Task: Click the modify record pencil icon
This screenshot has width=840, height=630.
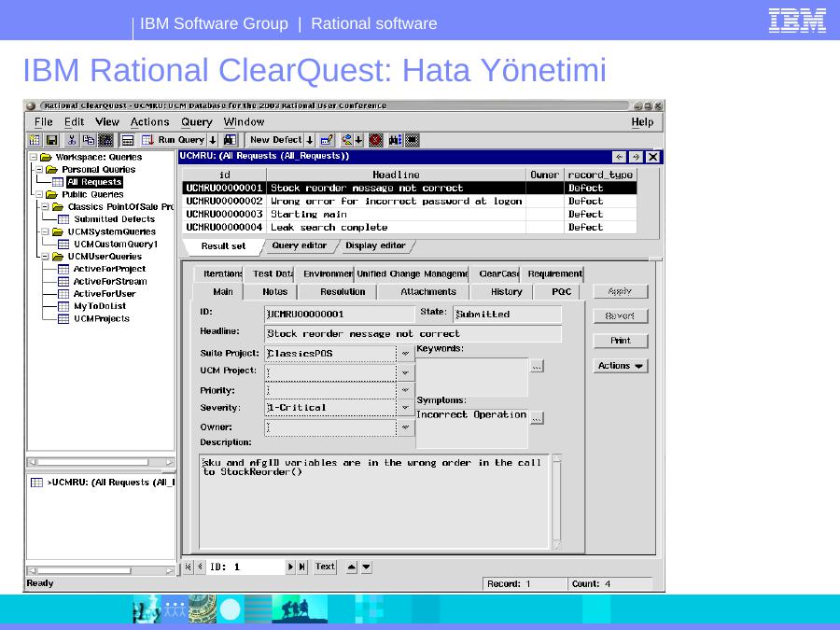Action: pyautogui.click(x=327, y=140)
